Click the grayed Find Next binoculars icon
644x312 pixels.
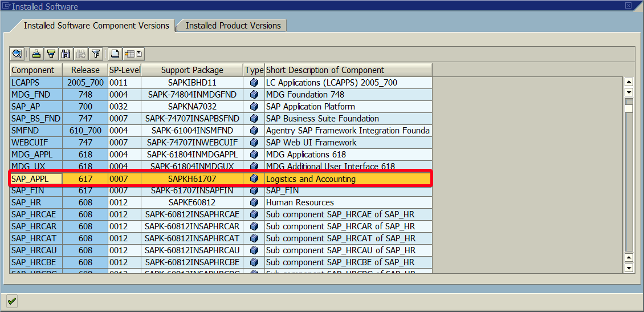click(x=80, y=54)
